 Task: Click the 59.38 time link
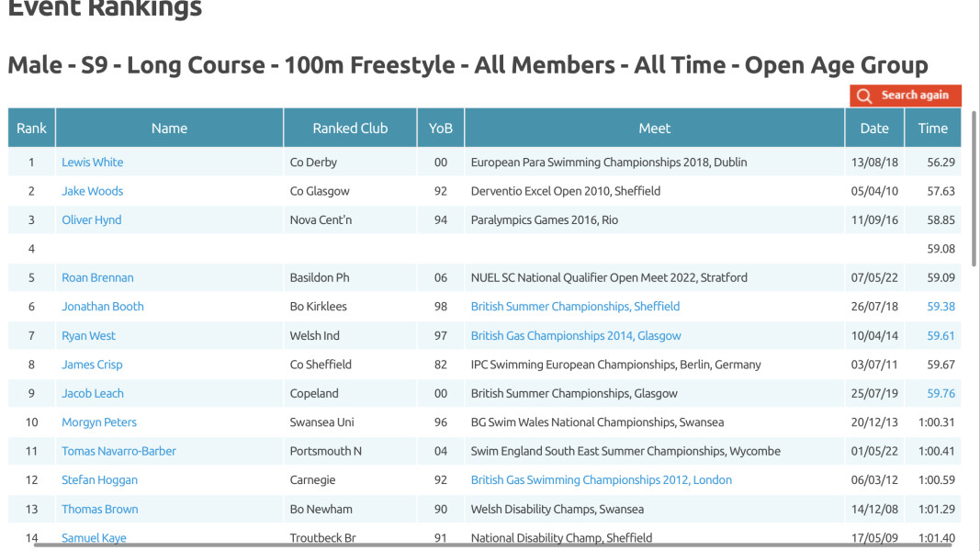pyautogui.click(x=941, y=307)
